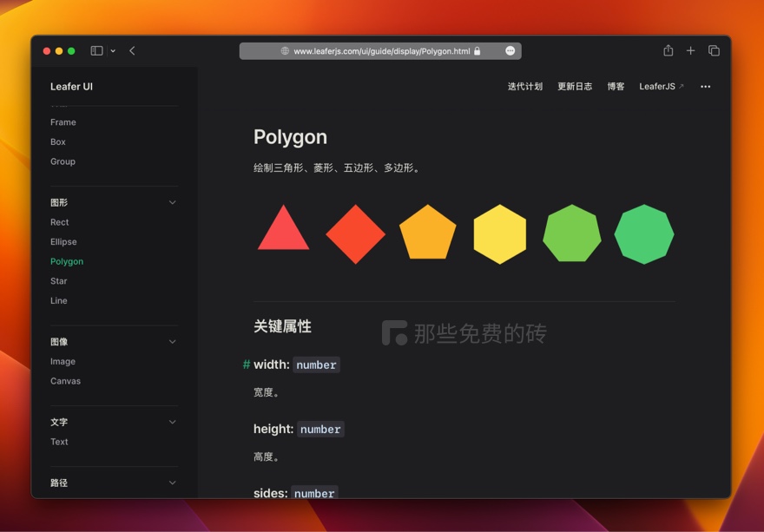Image resolution: width=764 pixels, height=532 pixels.
Task: Click the number type tag next to height
Action: tap(320, 430)
